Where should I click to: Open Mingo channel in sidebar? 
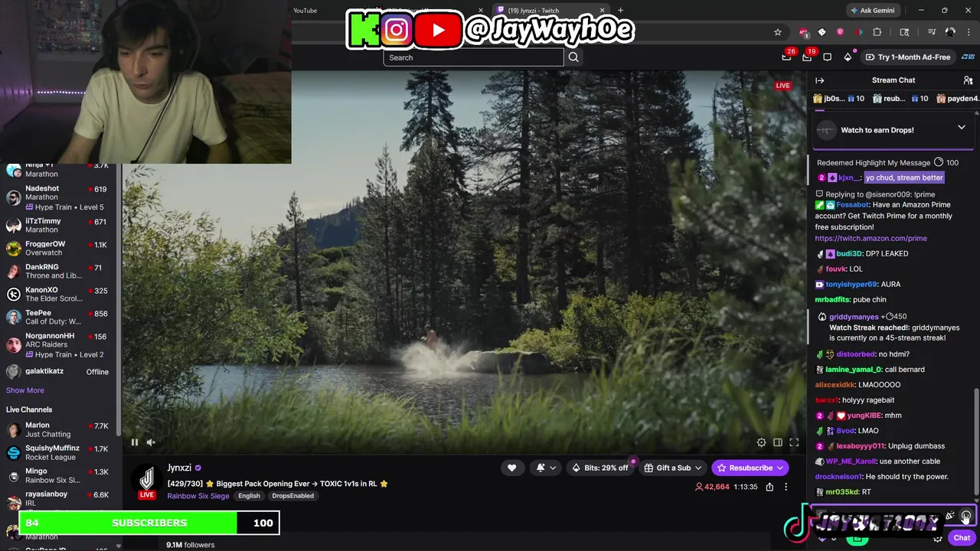pos(58,475)
